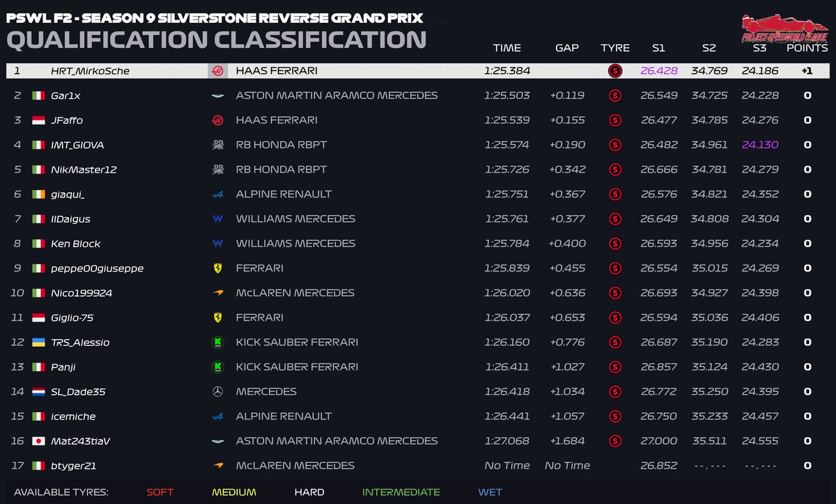This screenshot has width=836, height=504.
Task: Select the MEDIUM tyre legend label
Action: click(x=234, y=492)
